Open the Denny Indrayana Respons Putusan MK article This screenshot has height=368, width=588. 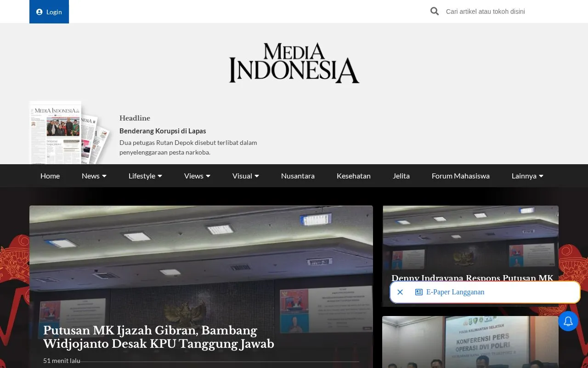[x=472, y=278]
